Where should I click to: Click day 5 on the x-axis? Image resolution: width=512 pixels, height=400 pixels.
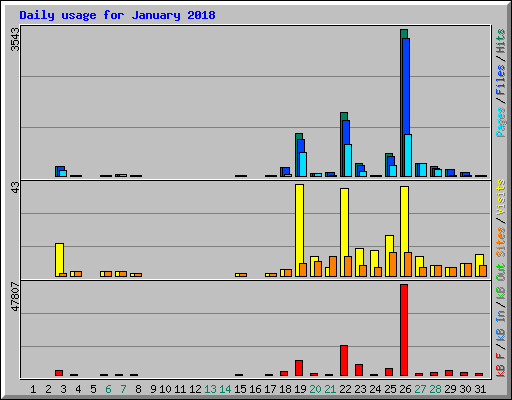click(93, 389)
